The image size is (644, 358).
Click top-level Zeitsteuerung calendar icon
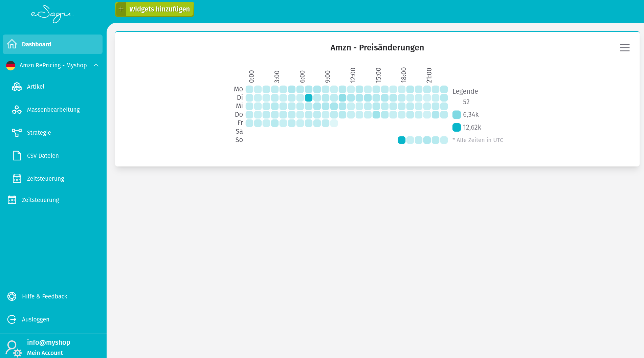coord(12,200)
